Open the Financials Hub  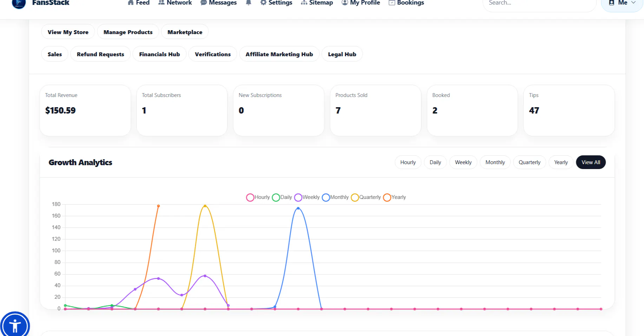point(159,54)
